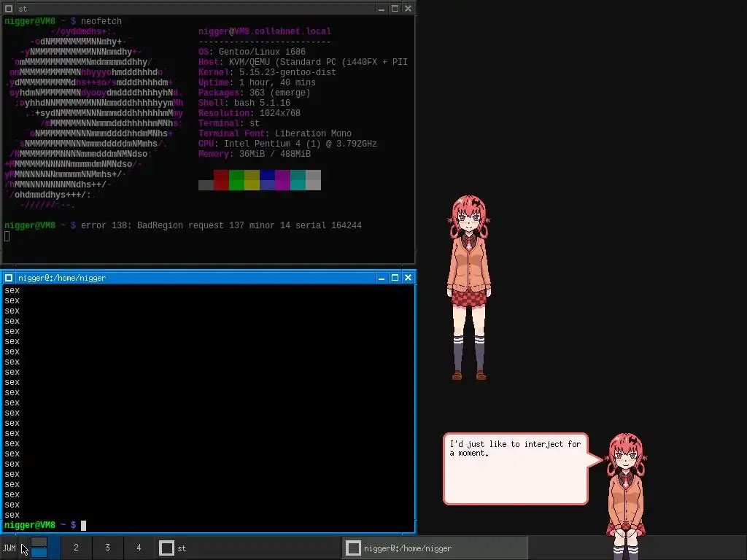Screen dimensions: 747x560
Task: Minimize the blue-titled terminal window
Action: [381, 278]
